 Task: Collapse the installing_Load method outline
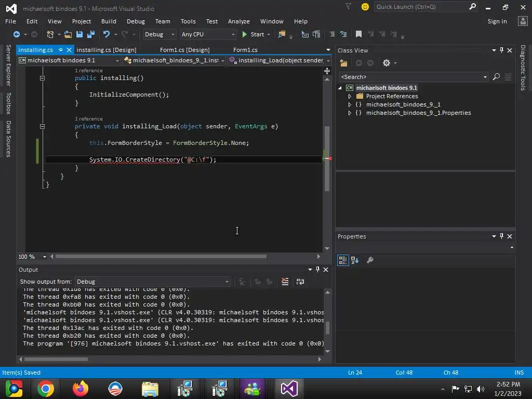click(43, 127)
